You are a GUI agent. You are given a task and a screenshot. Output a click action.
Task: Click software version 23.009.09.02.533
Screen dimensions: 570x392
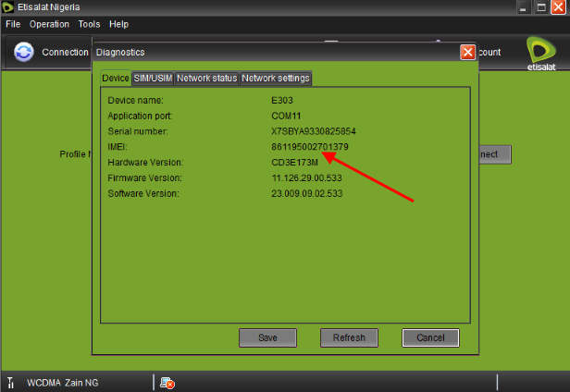coord(307,193)
